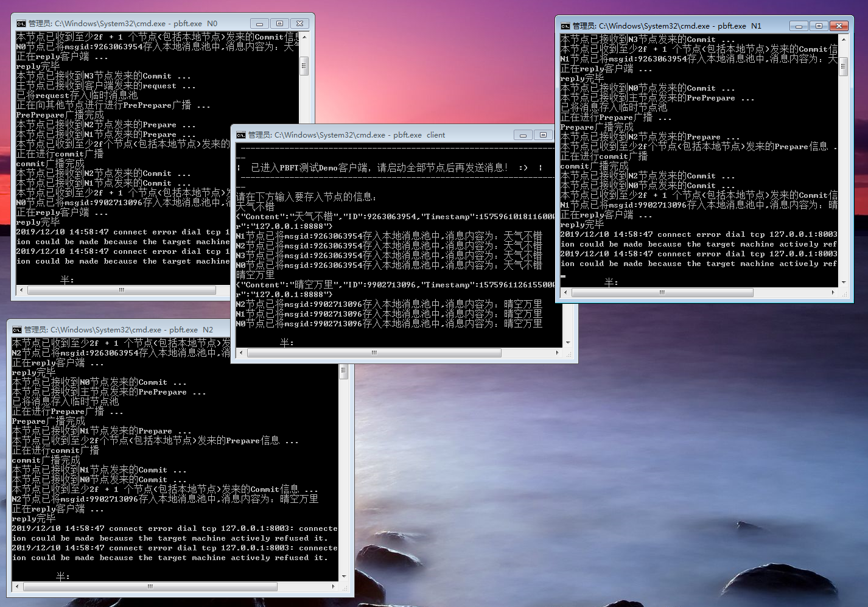Viewport: 868px width, 607px height.
Task: Click the scroll-left arrow in the N0 window
Action: click(x=22, y=290)
